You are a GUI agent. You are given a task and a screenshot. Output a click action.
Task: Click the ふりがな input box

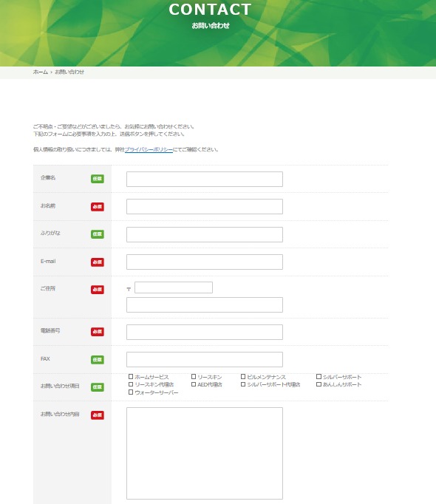(x=205, y=235)
